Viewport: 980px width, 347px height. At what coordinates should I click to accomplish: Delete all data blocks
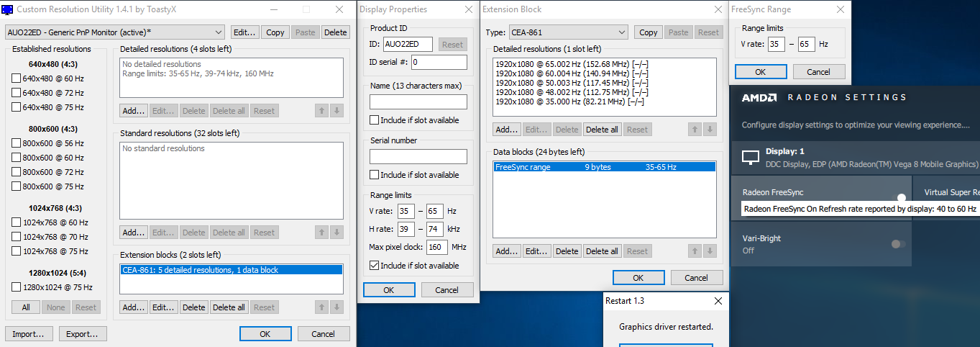602,251
